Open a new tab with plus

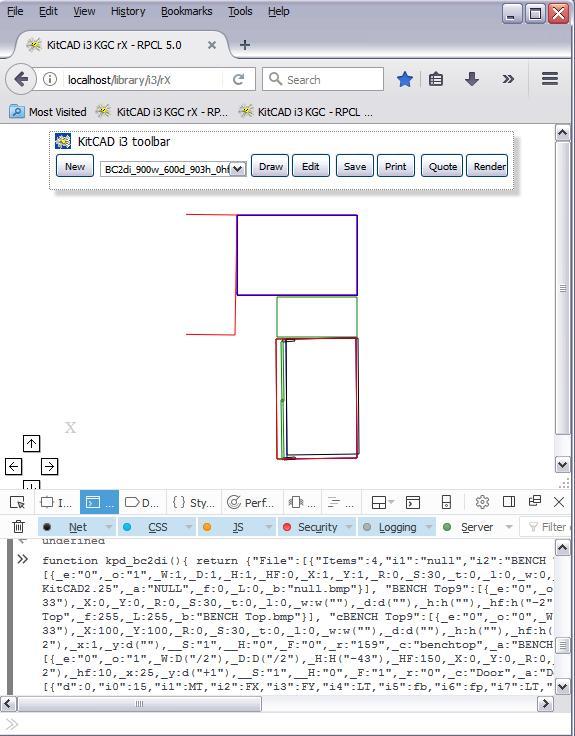point(245,45)
